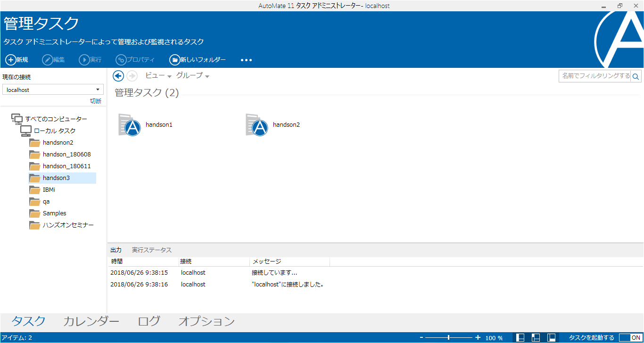The height and width of the screenshot is (343, 644).
Task: Switch to bottom-pane layout icon
Action: pyautogui.click(x=520, y=337)
